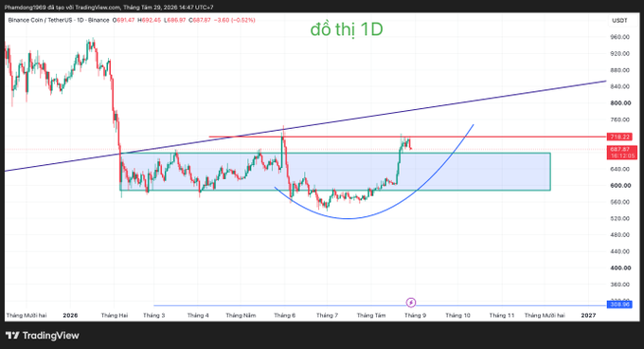
Task: Click the green 'đồ thị 1D' annotation
Action: coord(347,29)
